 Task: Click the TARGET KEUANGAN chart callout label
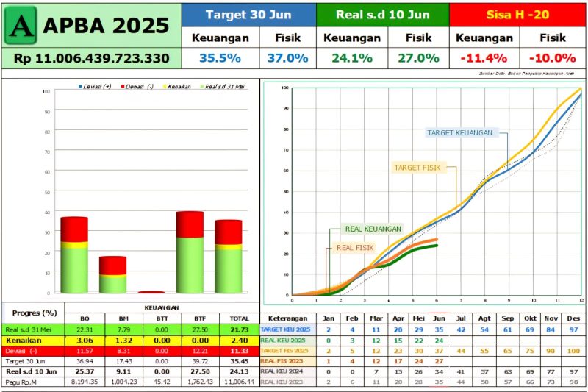(x=460, y=133)
